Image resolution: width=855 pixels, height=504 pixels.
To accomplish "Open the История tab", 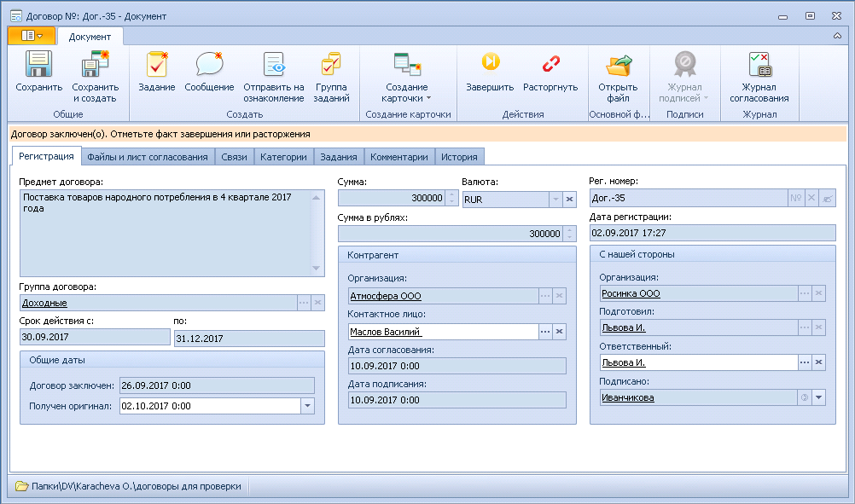I will 459,157.
